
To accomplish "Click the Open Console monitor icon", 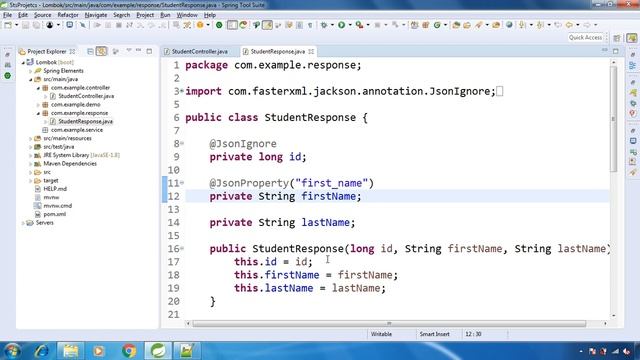I will point(70,25).
